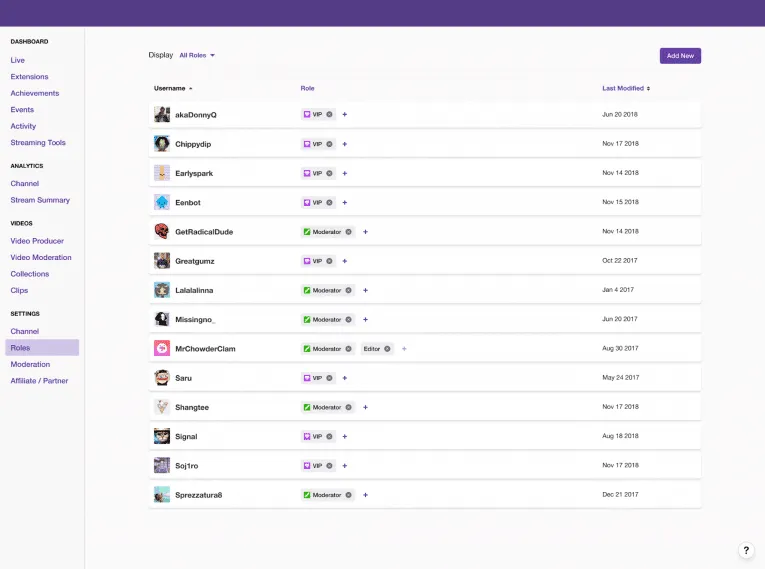Remove VIP role from Earlyspark
This screenshot has height=569, width=765.
tap(329, 173)
